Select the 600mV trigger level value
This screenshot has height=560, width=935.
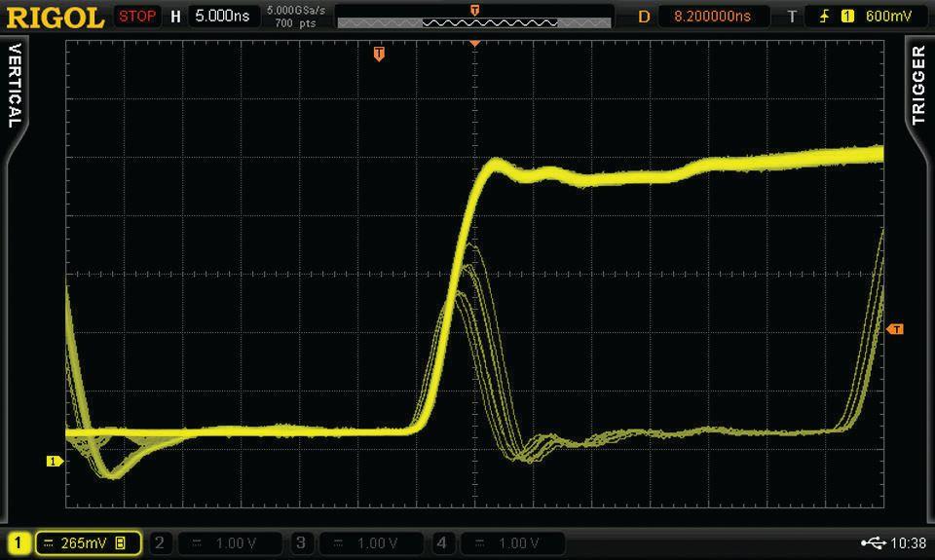tap(888, 17)
